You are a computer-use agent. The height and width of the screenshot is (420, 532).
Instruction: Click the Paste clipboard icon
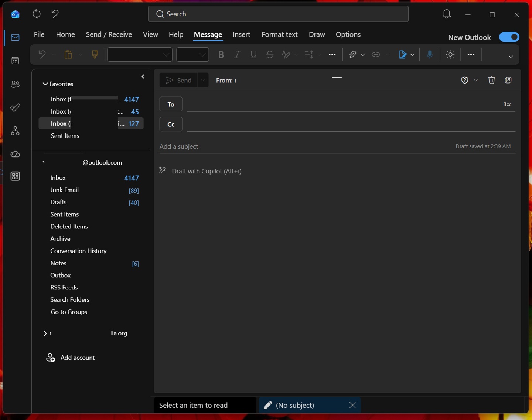pyautogui.click(x=68, y=55)
